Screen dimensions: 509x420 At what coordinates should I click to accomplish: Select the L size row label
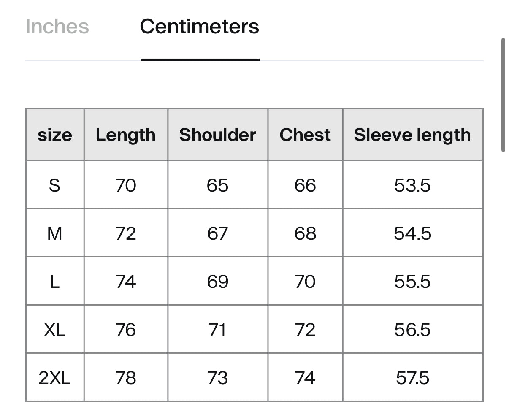[55, 281]
